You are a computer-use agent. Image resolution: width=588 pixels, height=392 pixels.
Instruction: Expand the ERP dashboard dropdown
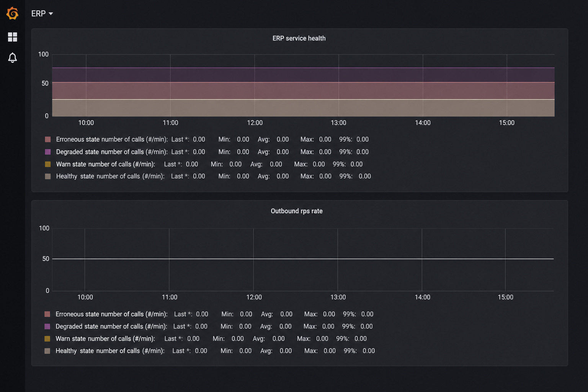(x=42, y=13)
